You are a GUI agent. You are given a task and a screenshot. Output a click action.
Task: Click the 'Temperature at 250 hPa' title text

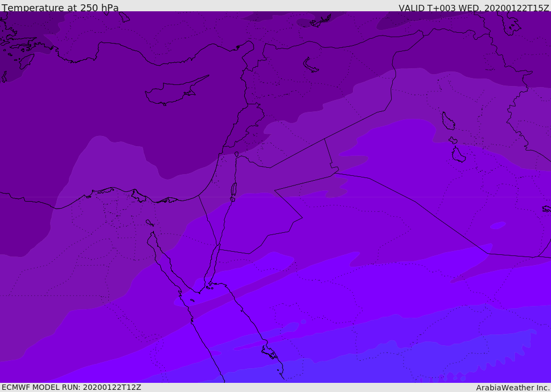click(60, 8)
